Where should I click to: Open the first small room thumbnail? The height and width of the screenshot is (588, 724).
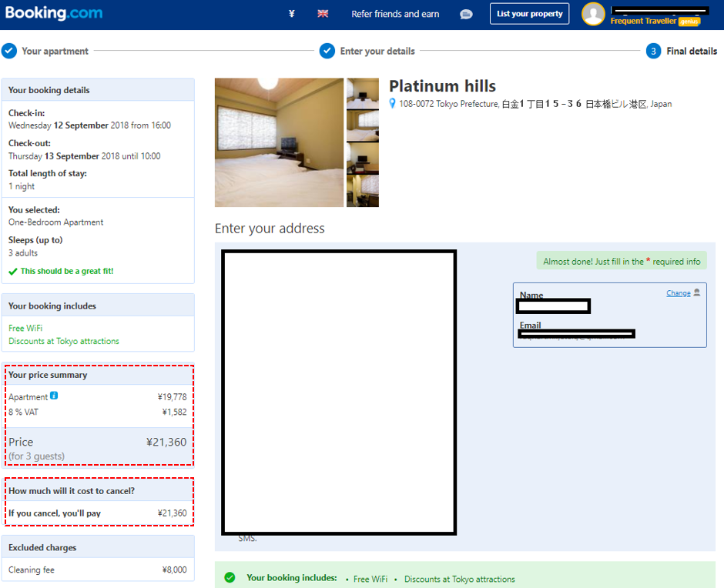coord(363,93)
